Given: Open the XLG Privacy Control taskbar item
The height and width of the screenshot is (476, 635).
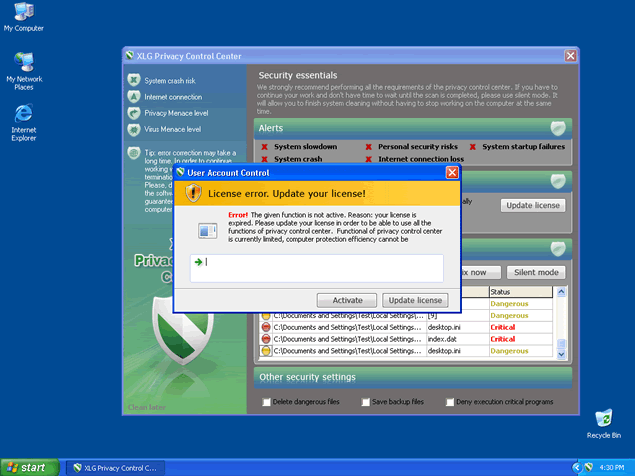Looking at the screenshot, I should pyautogui.click(x=117, y=467).
